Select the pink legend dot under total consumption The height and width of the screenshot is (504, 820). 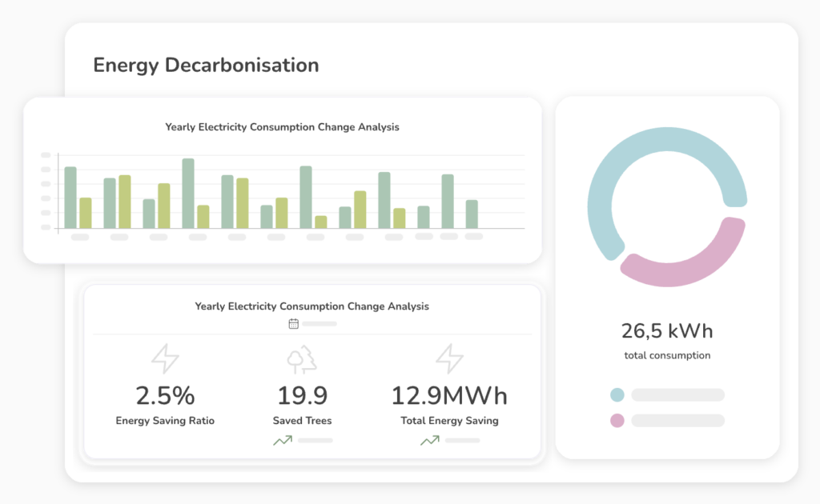click(x=617, y=421)
